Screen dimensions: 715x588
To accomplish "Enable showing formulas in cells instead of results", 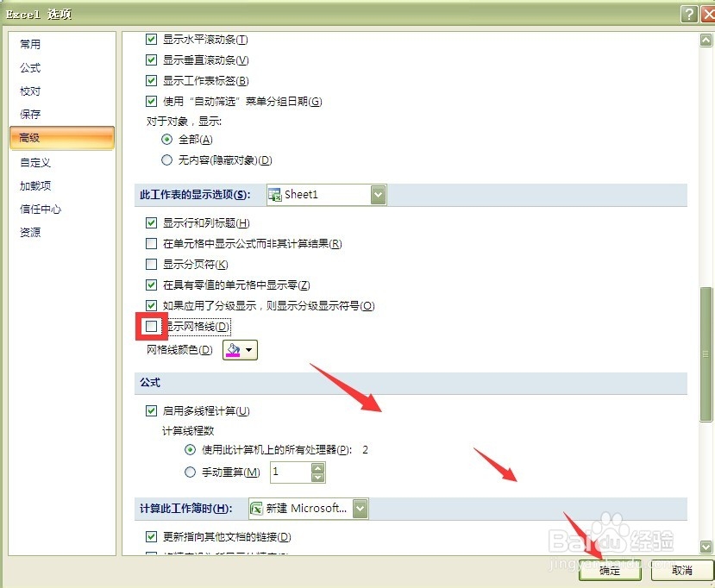I will coord(152,243).
